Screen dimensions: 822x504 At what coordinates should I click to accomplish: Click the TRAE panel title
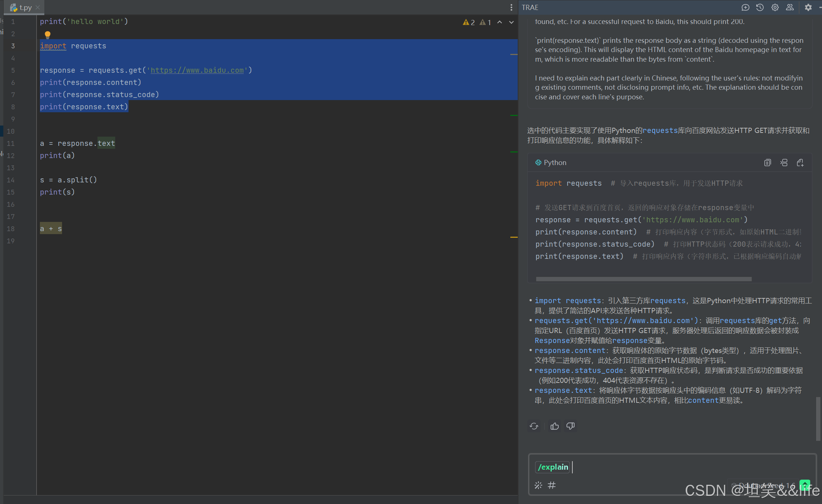tap(530, 7)
